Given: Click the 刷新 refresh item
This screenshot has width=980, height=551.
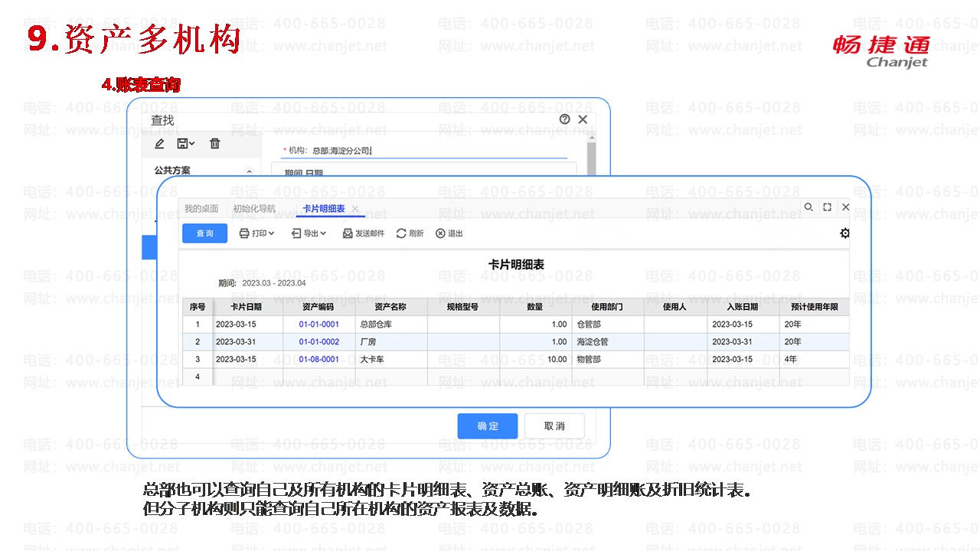Looking at the screenshot, I should point(410,233).
